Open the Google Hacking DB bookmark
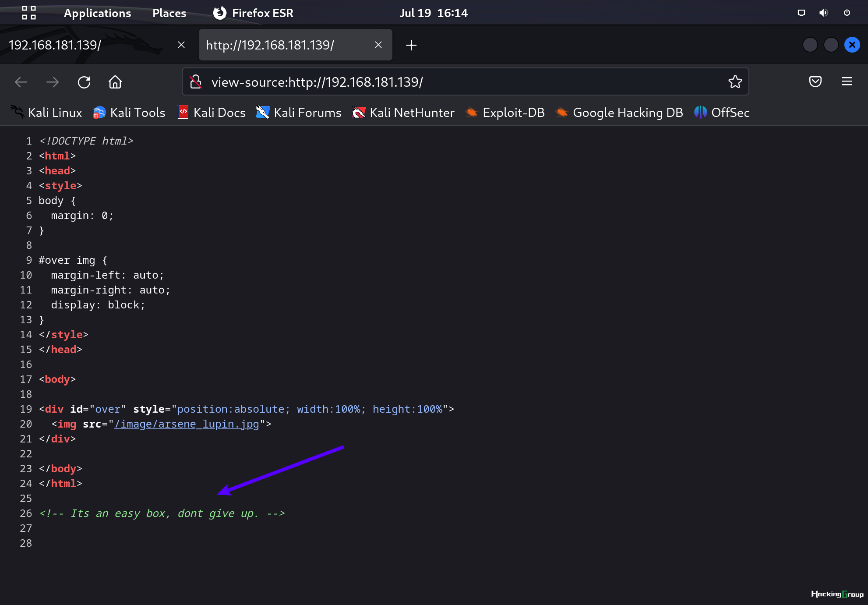 [x=619, y=113]
